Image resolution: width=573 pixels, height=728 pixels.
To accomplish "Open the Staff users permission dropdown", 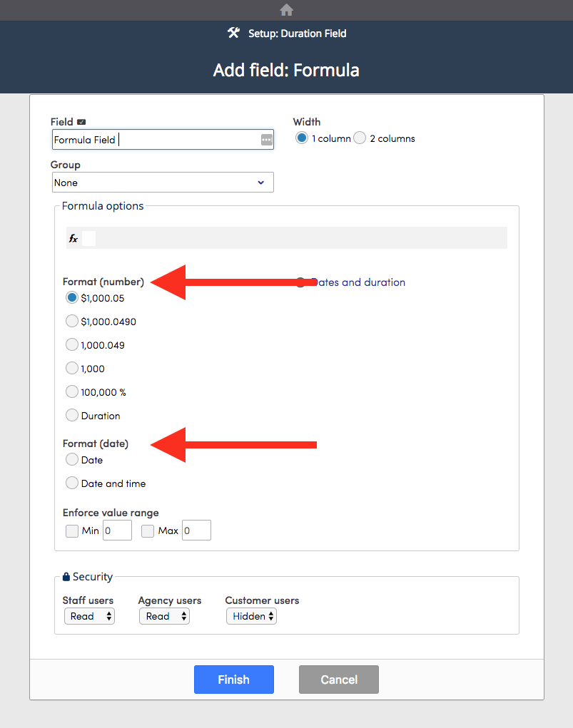I will pos(89,616).
